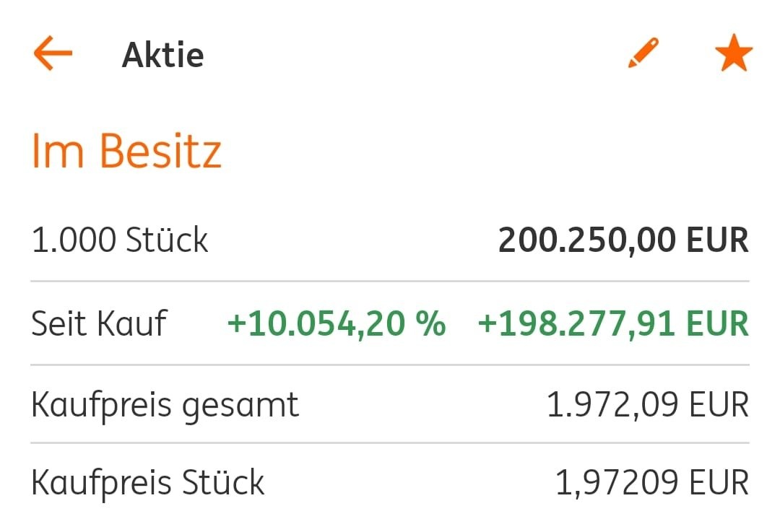
Task: Select the green +10.054,20 % gain
Action: 336,323
